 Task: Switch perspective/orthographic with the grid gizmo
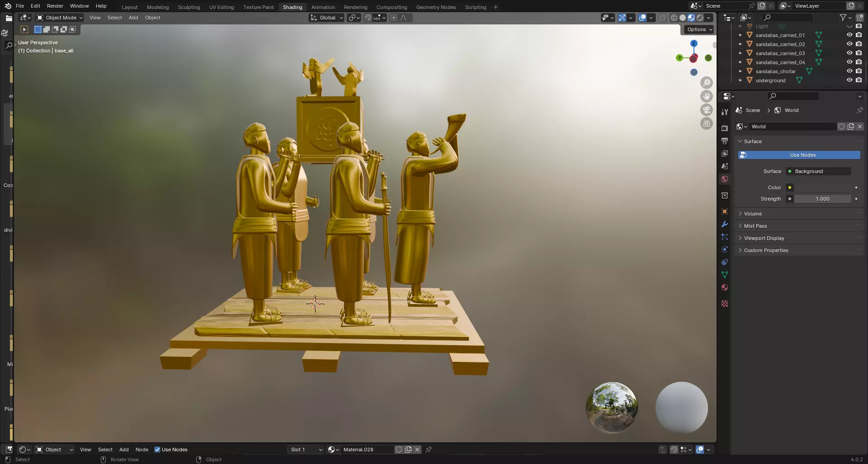(707, 123)
